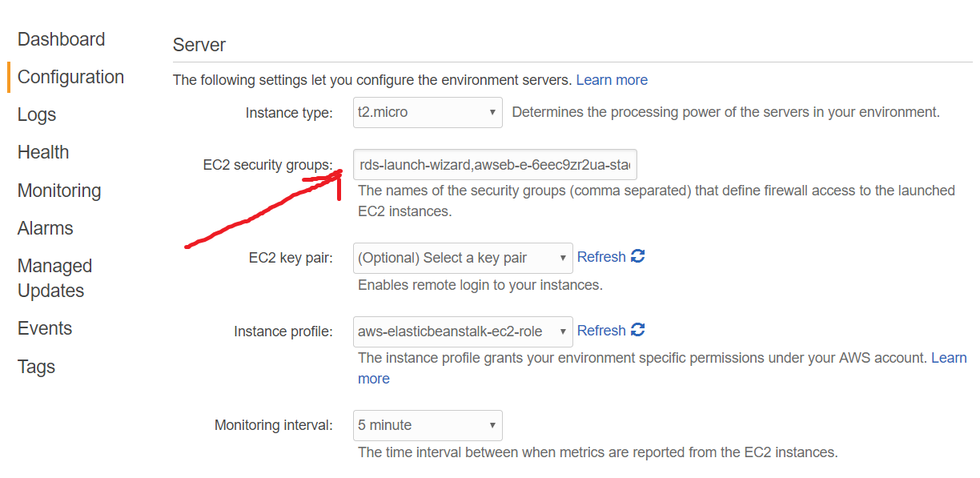Click the Refresh text link for Instance profile

(x=601, y=331)
